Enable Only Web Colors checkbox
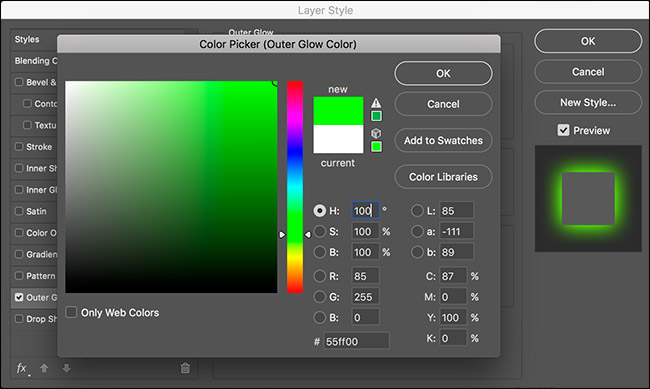 coord(71,312)
